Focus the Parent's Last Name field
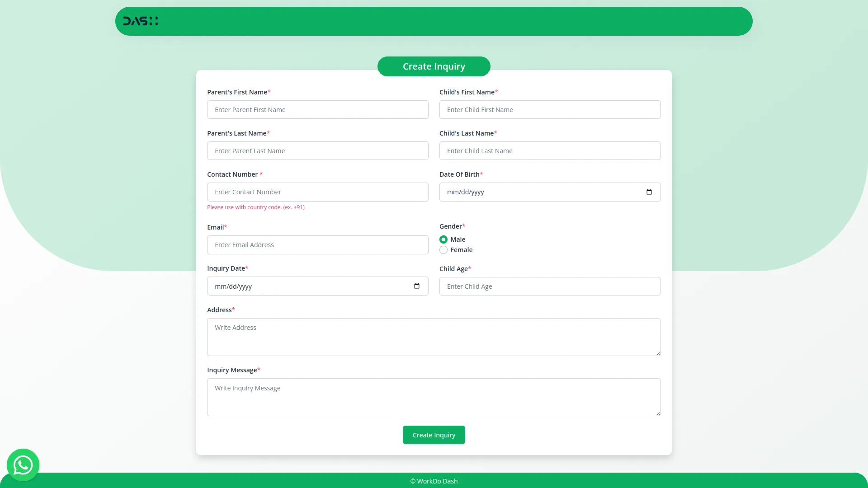Image resolution: width=868 pixels, height=488 pixels. pyautogui.click(x=317, y=151)
